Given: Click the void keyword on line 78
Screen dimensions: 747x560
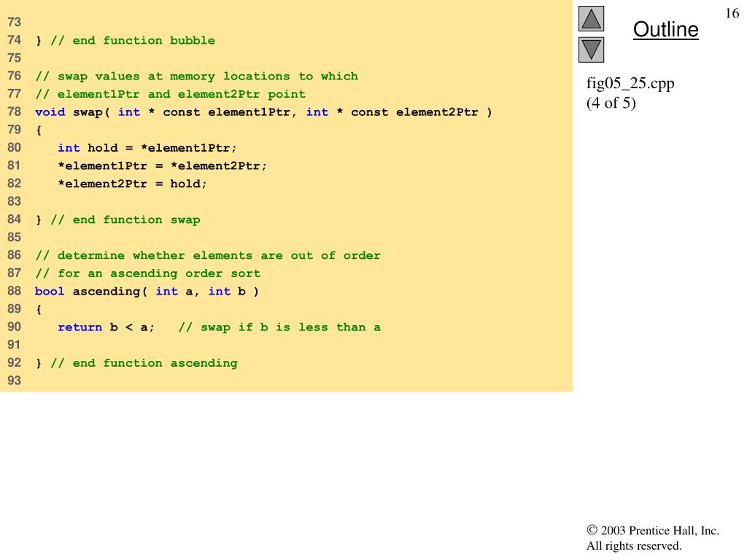Looking at the screenshot, I should 50,112.
